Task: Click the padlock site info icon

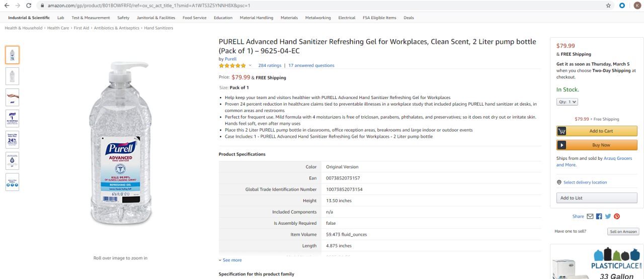Action: (42, 6)
